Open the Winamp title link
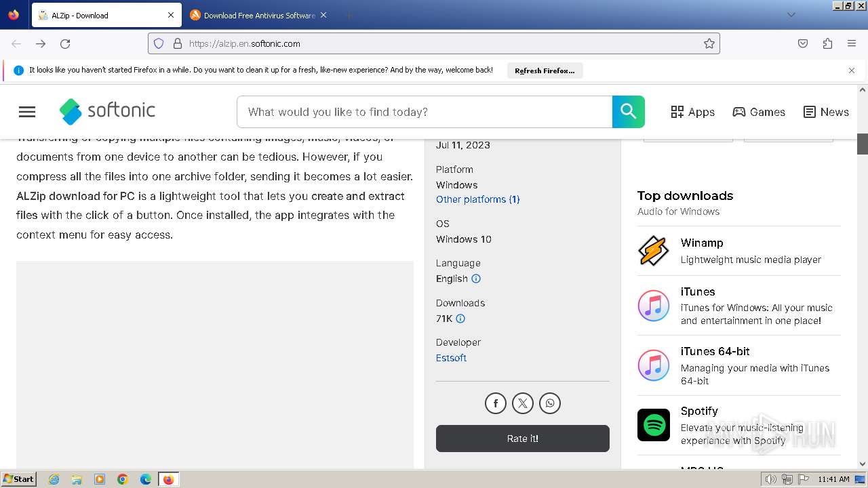 click(x=702, y=243)
